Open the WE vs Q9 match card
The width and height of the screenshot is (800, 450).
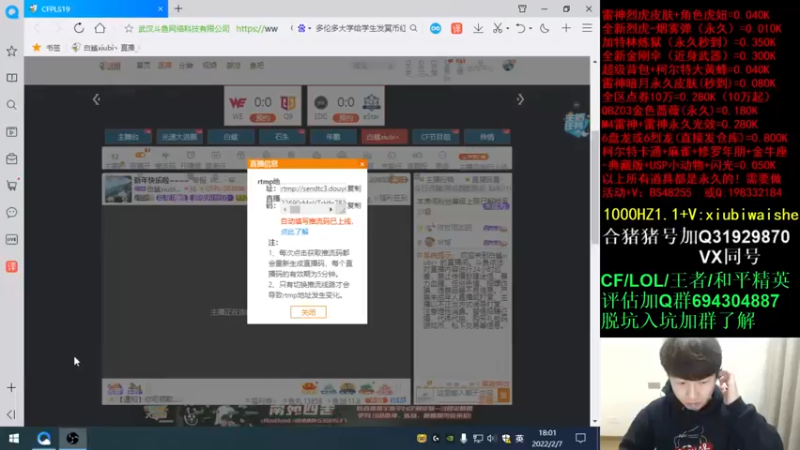tap(262, 106)
